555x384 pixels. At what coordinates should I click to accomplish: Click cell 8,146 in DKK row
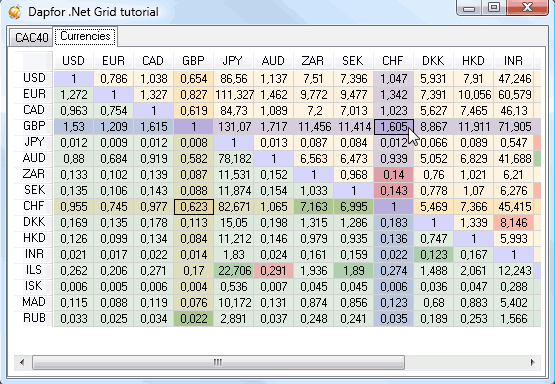pyautogui.click(x=514, y=223)
